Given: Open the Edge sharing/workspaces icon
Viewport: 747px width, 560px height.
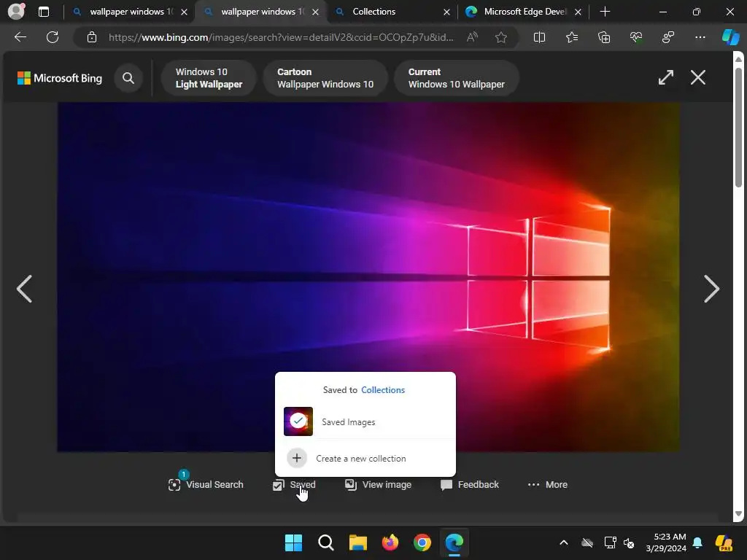Looking at the screenshot, I should pos(668,37).
